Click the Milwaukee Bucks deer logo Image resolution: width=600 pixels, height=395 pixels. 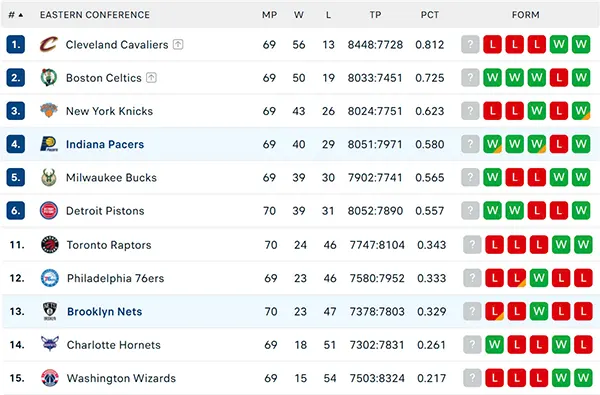click(49, 177)
